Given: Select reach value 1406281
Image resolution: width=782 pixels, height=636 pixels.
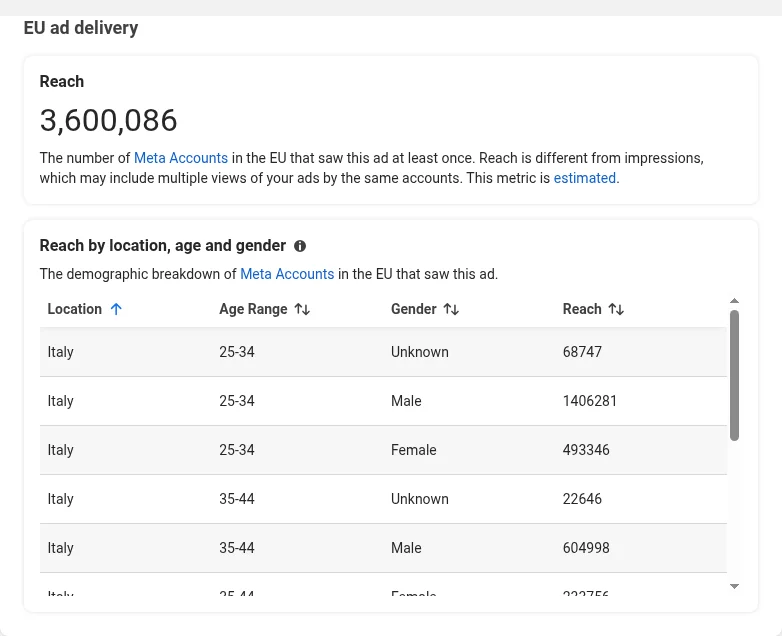Looking at the screenshot, I should pyautogui.click(x=589, y=401).
